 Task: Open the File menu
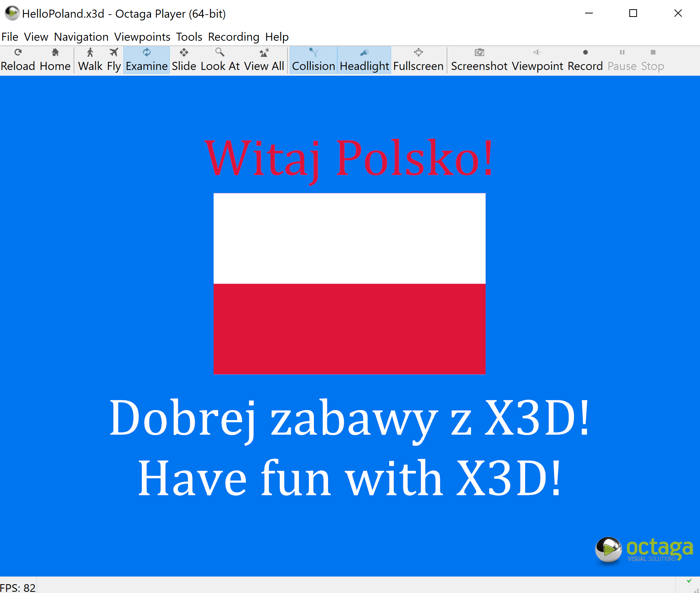pos(10,37)
